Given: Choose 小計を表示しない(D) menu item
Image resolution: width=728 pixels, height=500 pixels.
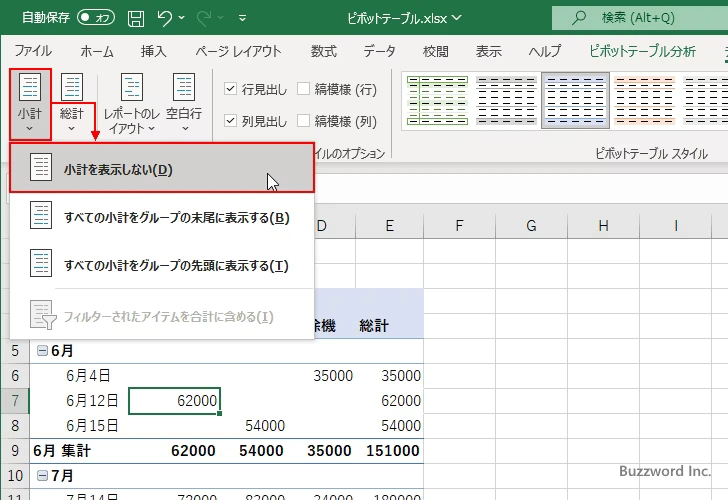Looking at the screenshot, I should coord(162,168).
